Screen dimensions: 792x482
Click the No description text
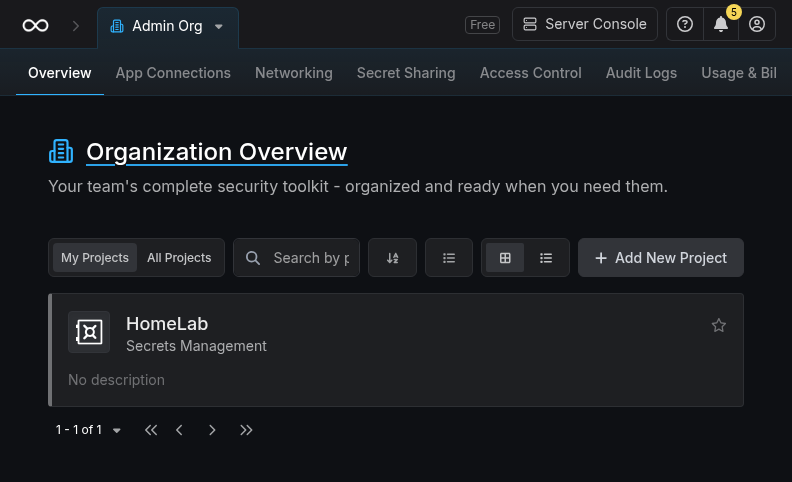116,380
